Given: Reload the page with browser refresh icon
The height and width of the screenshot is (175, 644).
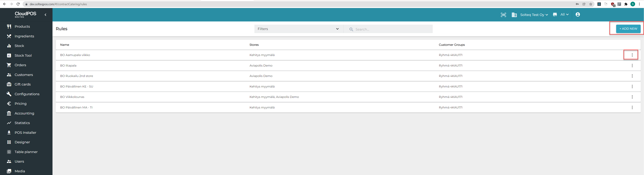Looking at the screenshot, I should pyautogui.click(x=18, y=4).
